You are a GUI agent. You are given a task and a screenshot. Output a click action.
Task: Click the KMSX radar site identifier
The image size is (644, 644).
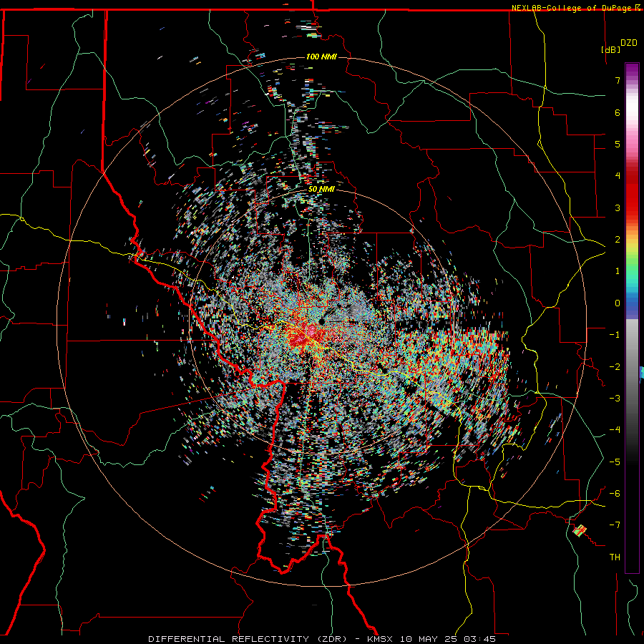(x=381, y=639)
